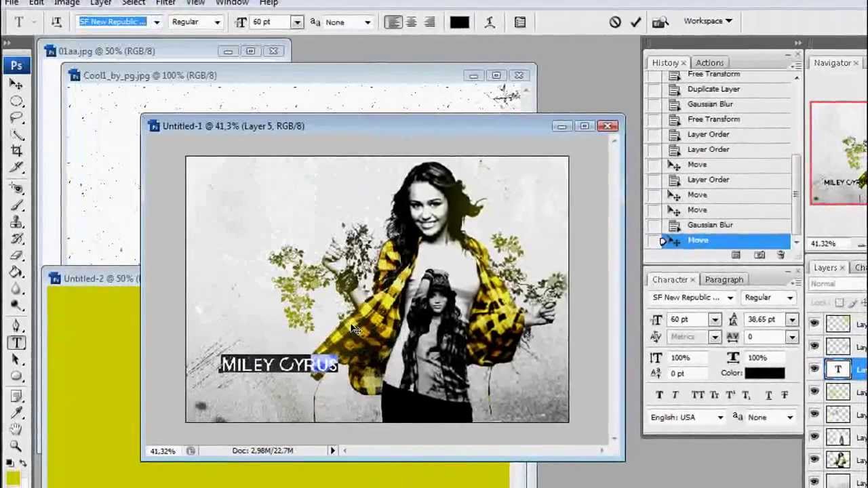Click the Duplicate Layer history state
The image size is (868, 488).
click(713, 89)
